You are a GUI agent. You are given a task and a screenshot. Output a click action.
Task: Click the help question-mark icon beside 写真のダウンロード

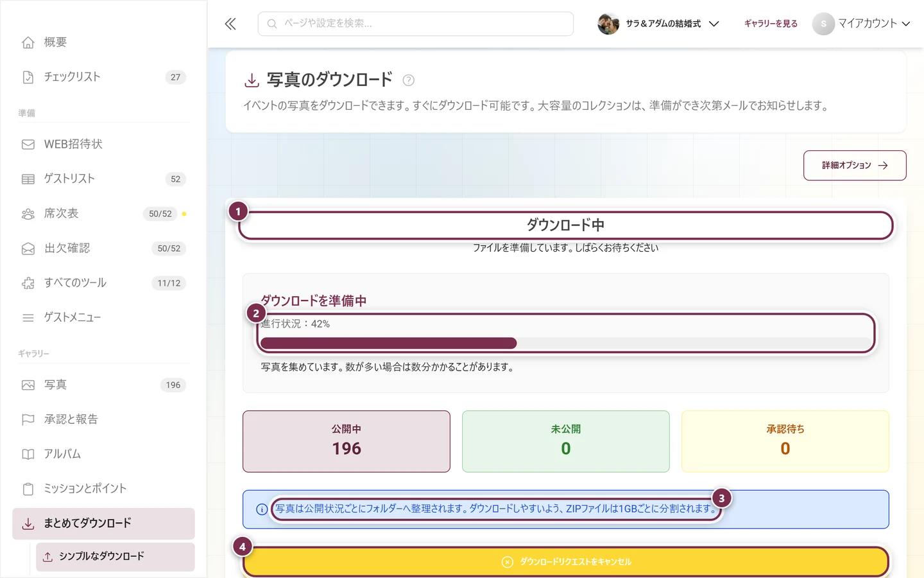(408, 80)
